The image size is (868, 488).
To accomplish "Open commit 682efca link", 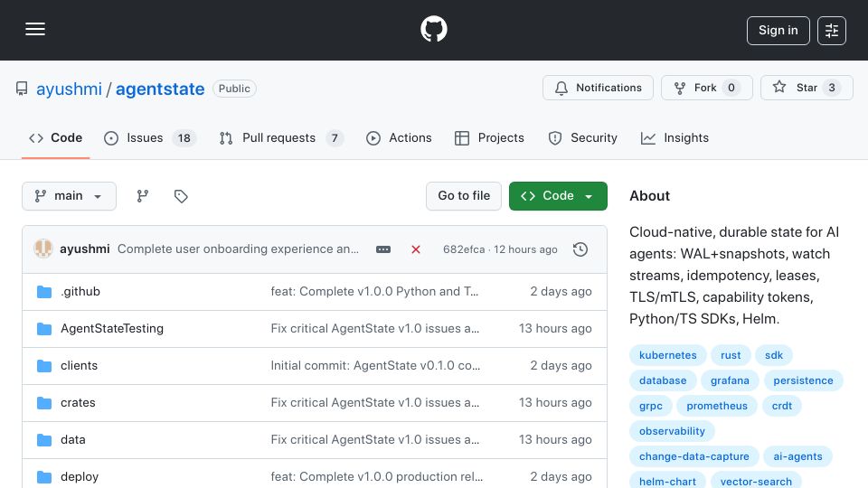I will [464, 249].
